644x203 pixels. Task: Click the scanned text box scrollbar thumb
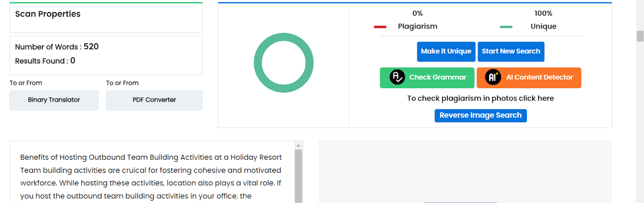point(298,176)
